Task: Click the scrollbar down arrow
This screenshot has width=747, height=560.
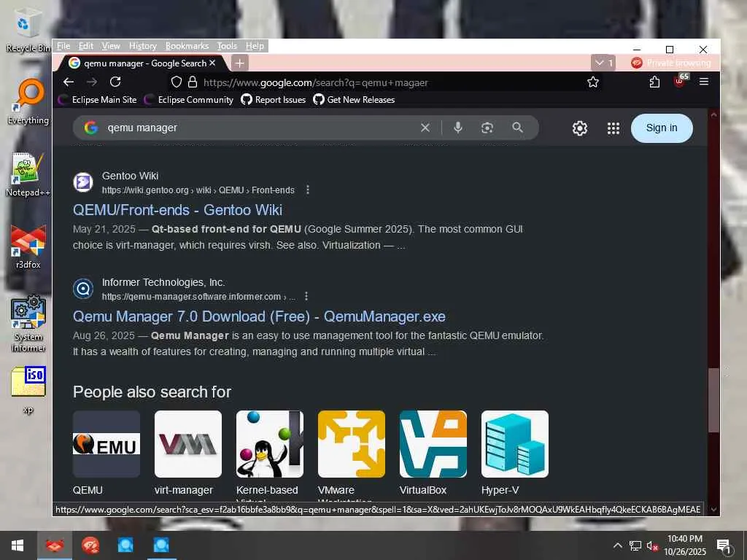Action: coord(713,509)
